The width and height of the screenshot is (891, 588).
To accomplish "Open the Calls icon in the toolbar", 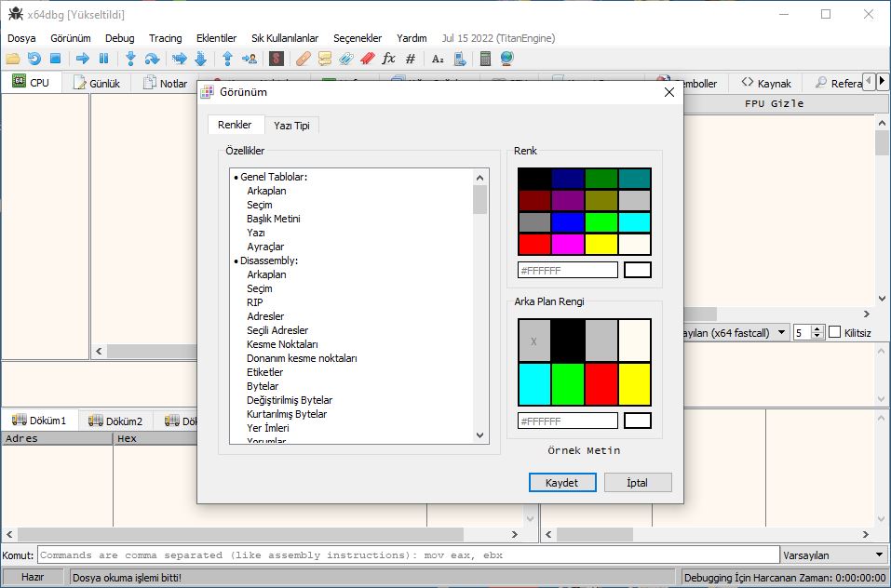I will pos(460,59).
